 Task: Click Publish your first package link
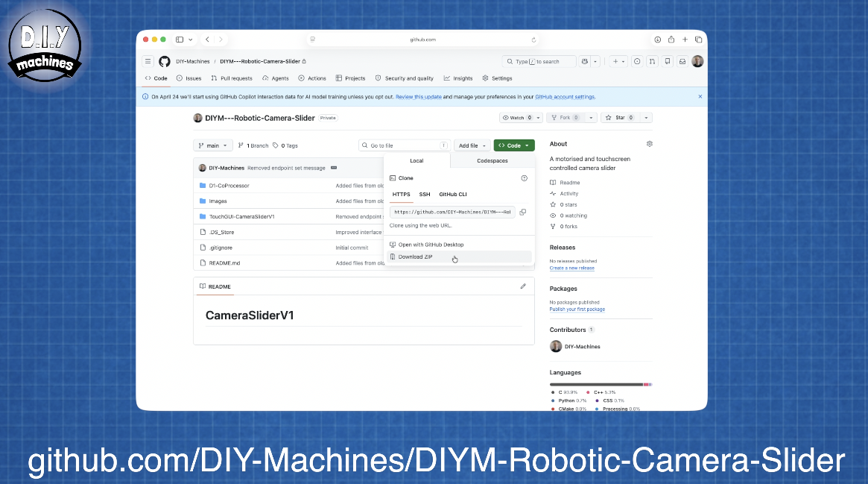click(x=577, y=309)
